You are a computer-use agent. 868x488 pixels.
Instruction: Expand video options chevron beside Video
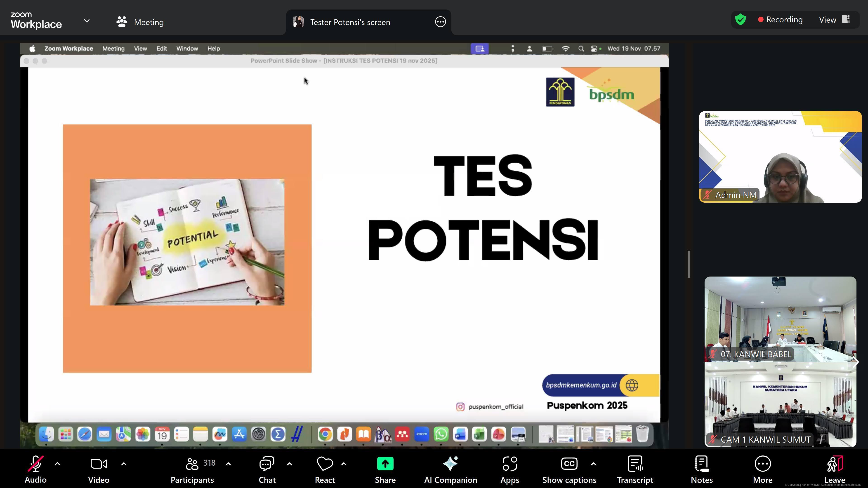click(x=124, y=464)
